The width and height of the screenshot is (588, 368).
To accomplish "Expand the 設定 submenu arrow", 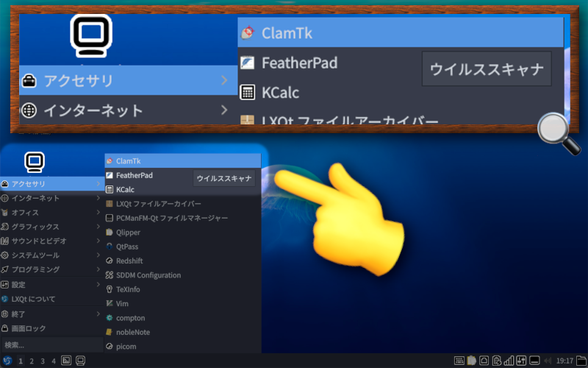I will coord(98,284).
